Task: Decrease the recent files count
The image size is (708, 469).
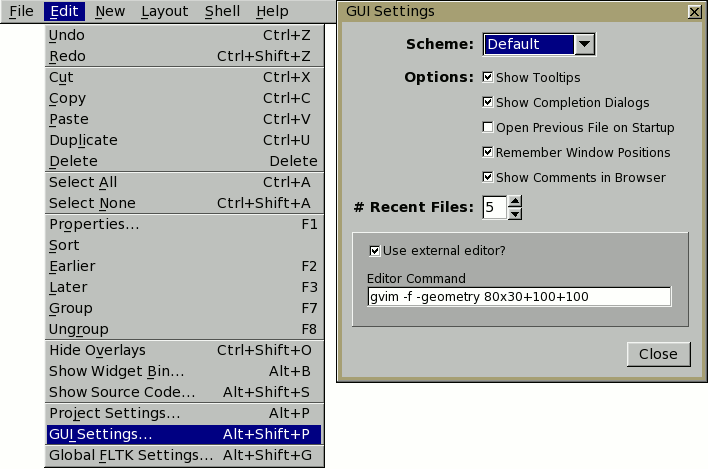Action: (x=515, y=213)
